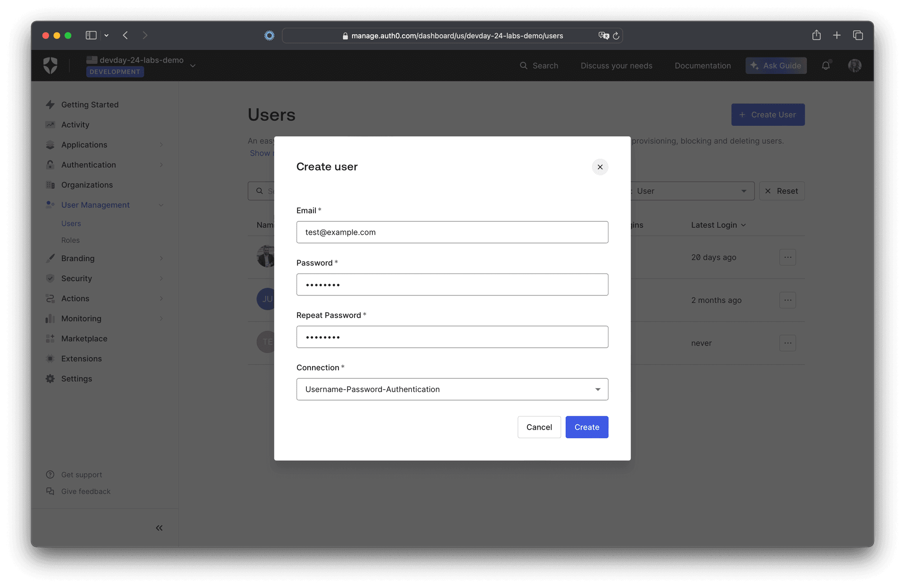Screen dimensions: 905x588
Task: Open notifications via the bell icon
Action: pos(825,65)
